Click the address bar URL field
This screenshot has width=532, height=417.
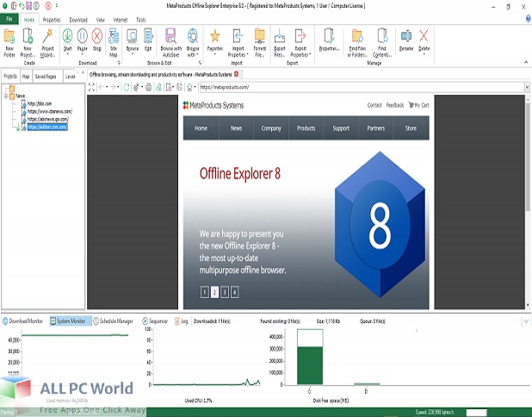coord(362,87)
